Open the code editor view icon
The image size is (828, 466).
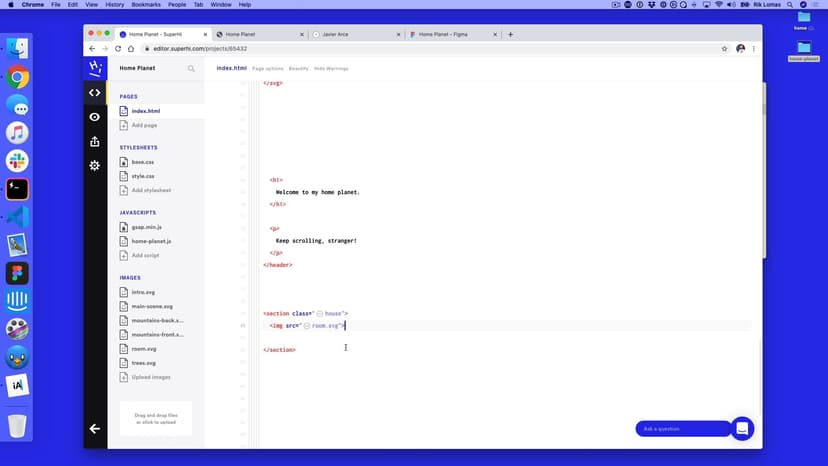tap(95, 93)
